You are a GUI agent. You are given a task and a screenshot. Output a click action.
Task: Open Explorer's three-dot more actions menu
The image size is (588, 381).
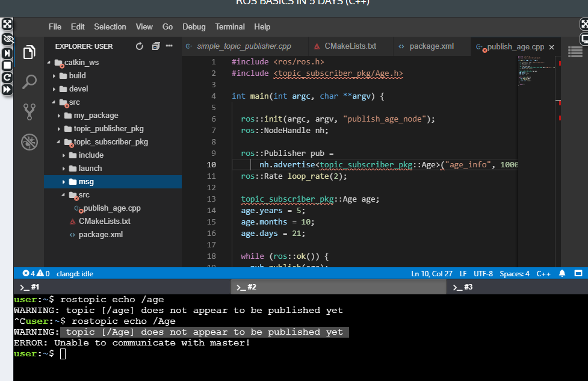pos(170,46)
